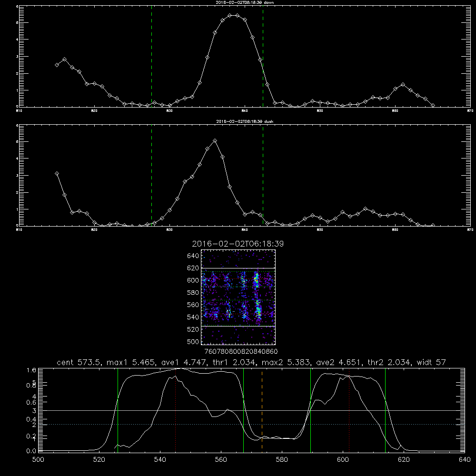Viewport: 476px width, 476px height.
Task: Click the solid green line near 567 in the bottom plot
Action: tap(243, 410)
